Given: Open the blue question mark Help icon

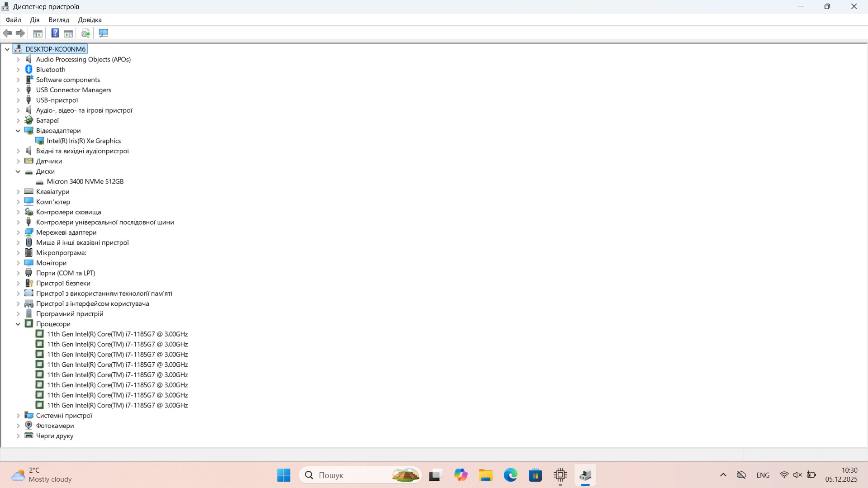Looking at the screenshot, I should [x=55, y=33].
